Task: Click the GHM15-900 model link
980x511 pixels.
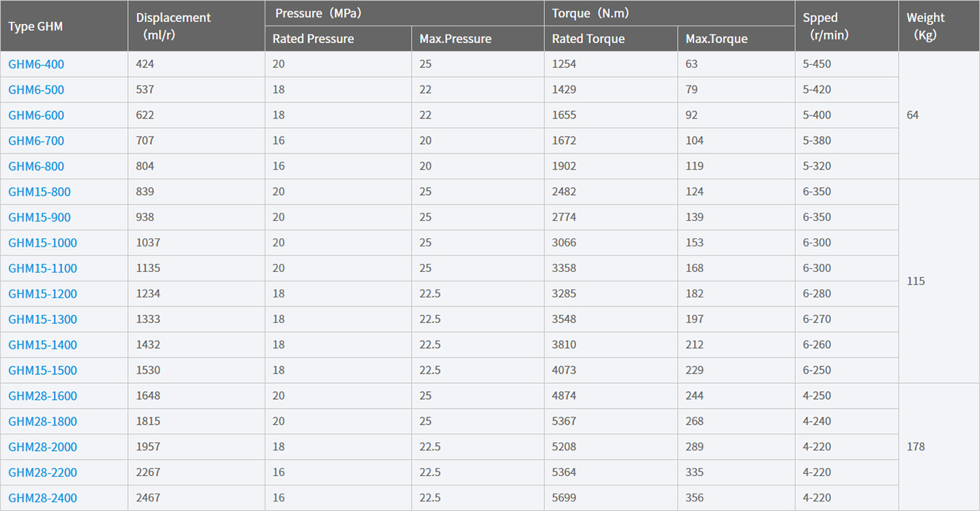Action: [x=39, y=217]
